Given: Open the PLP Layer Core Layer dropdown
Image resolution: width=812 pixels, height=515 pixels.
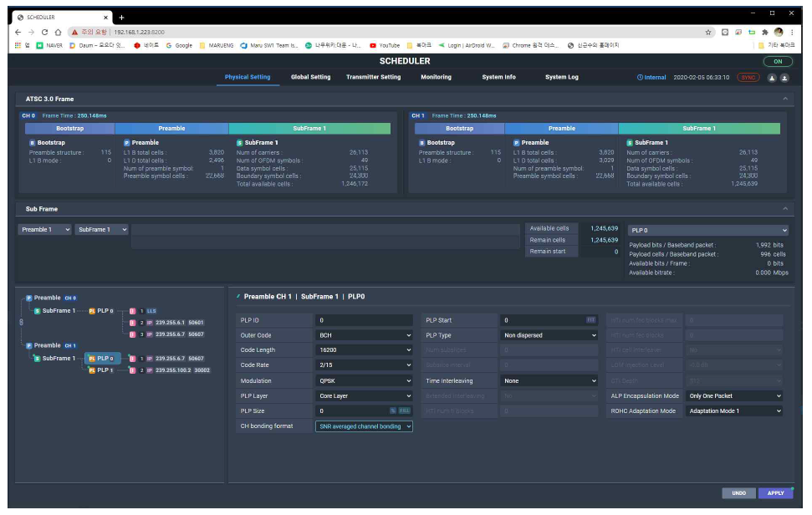Looking at the screenshot, I should pos(364,396).
